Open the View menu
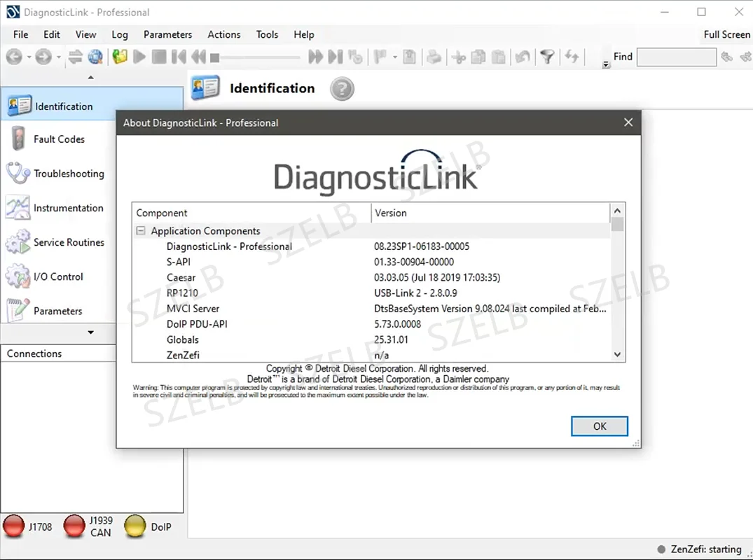This screenshot has width=753, height=560. [86, 34]
